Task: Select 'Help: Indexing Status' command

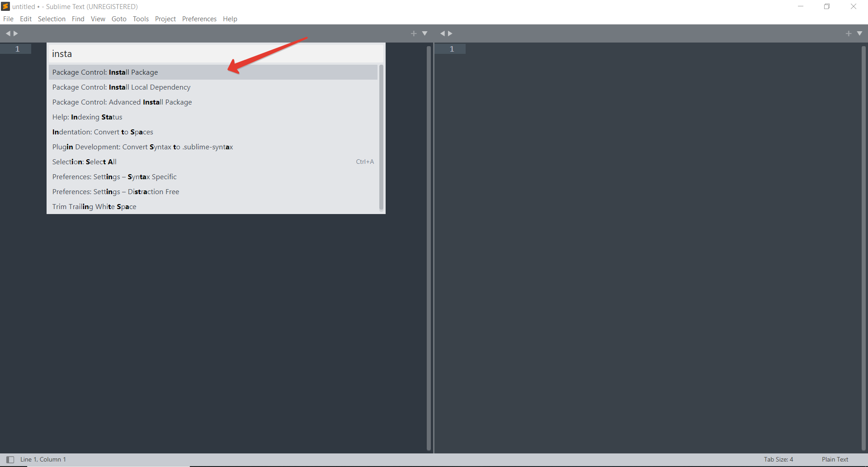Action: [213, 117]
